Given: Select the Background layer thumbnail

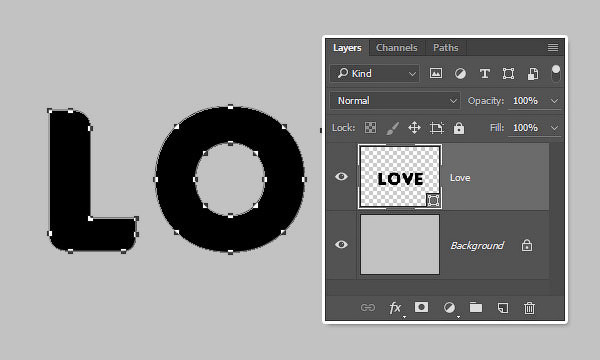Looking at the screenshot, I should click(x=400, y=244).
